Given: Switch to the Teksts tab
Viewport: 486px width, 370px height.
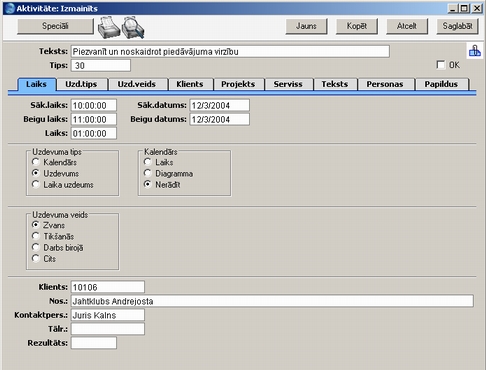Looking at the screenshot, I should [335, 84].
